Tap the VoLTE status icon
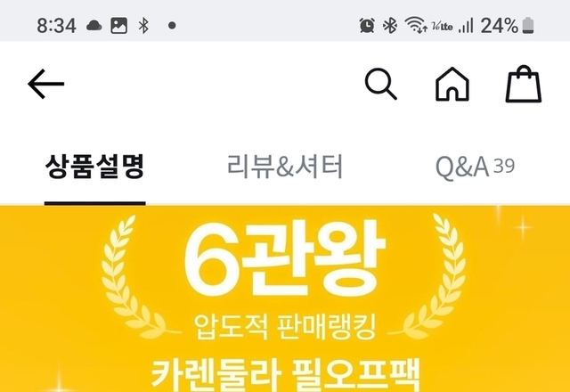 point(442,26)
